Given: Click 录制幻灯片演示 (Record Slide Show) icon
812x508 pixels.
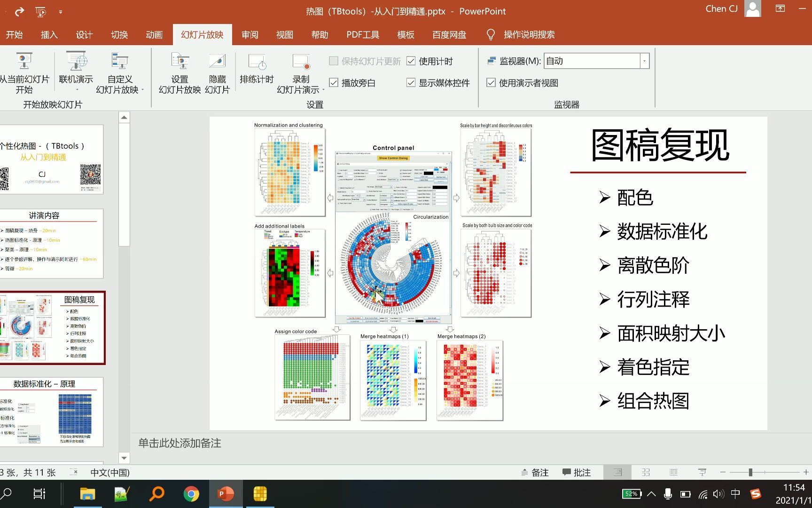Looking at the screenshot, I should [x=299, y=71].
